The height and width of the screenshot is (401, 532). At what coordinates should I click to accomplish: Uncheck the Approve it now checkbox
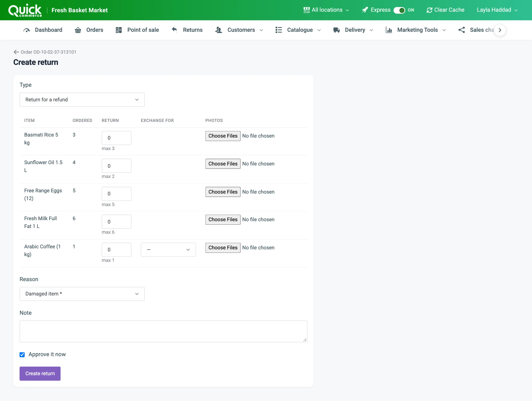[x=22, y=355]
